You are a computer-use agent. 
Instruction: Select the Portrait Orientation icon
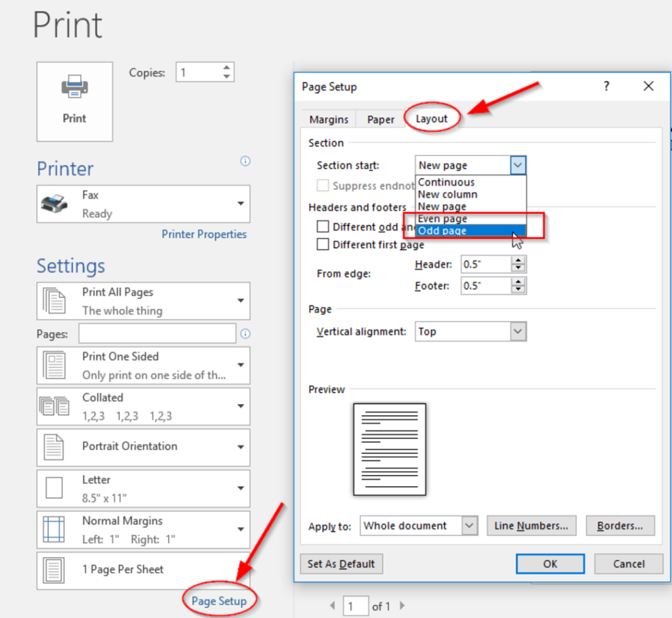point(53,447)
